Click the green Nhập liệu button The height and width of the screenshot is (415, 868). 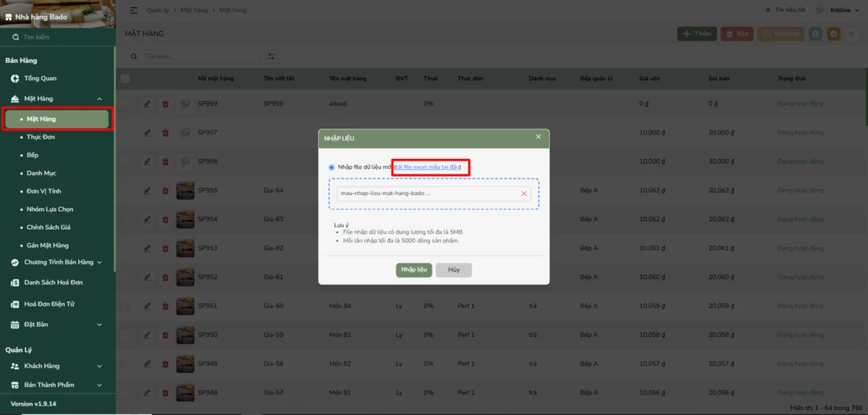coord(414,270)
